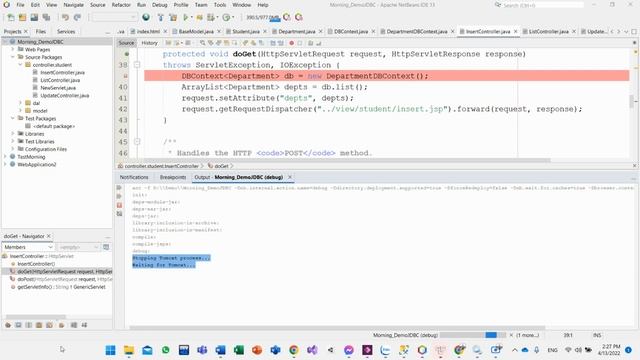
Task: Switch to the Breakpoints tab
Action: 173,177
